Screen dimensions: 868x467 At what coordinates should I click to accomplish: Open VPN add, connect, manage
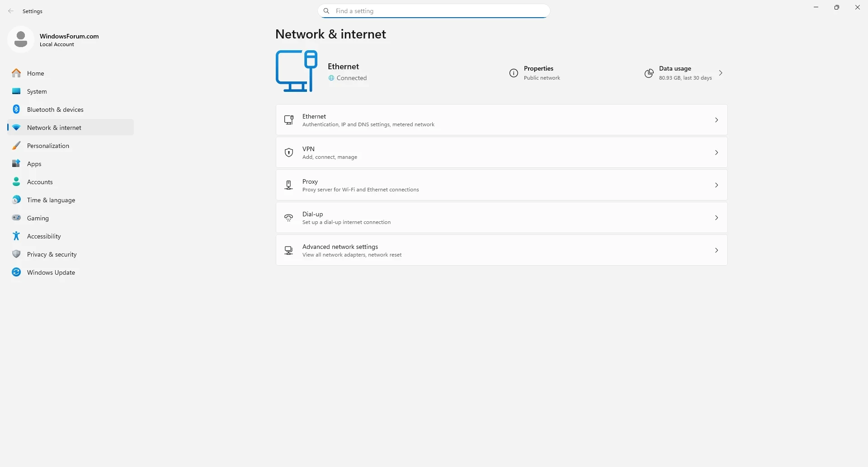pyautogui.click(x=502, y=152)
